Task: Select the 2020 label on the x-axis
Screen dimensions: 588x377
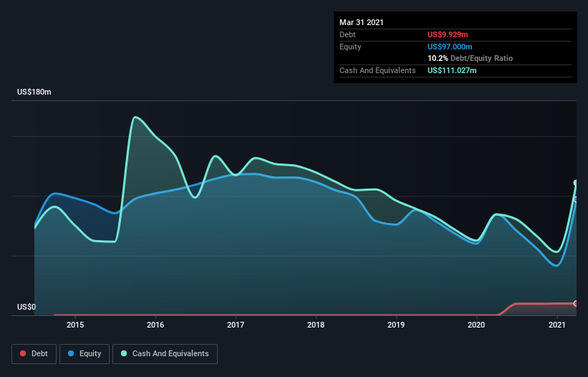Action: (476, 325)
